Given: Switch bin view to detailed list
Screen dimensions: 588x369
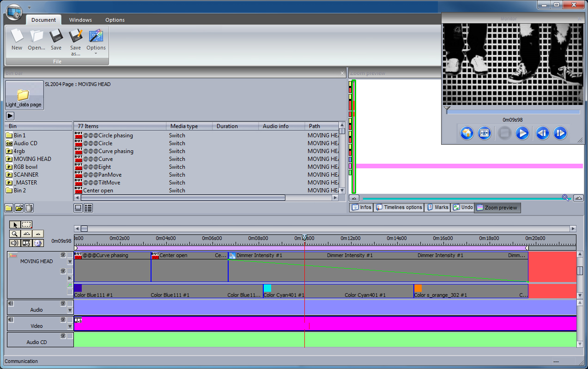Looking at the screenshot, I should (88, 208).
